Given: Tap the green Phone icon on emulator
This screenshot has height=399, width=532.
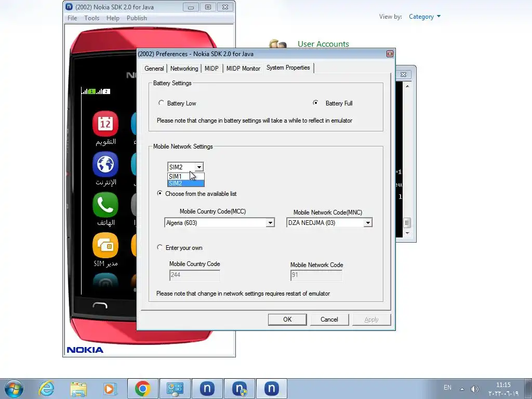Looking at the screenshot, I should coord(105,205).
